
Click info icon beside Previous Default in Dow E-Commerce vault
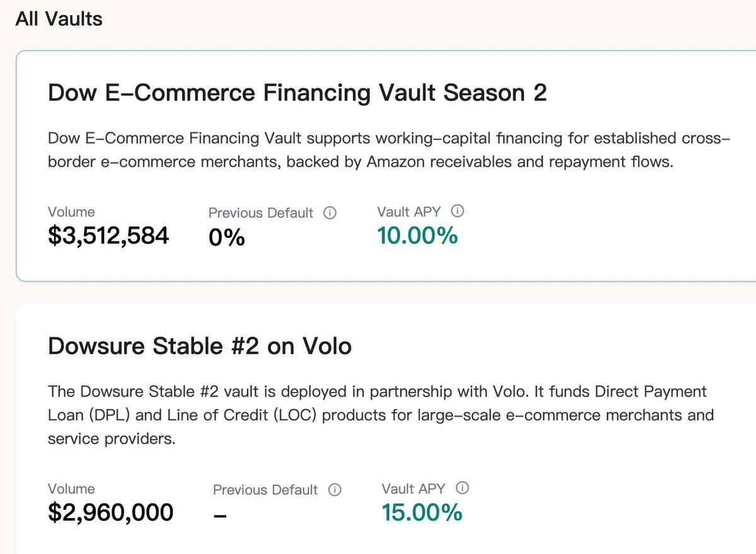(329, 213)
